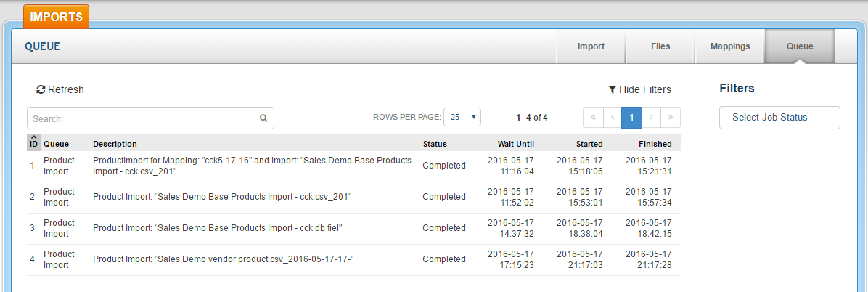868x292 pixels.
Task: Click the orange IMPORTS tab
Action: (x=57, y=17)
